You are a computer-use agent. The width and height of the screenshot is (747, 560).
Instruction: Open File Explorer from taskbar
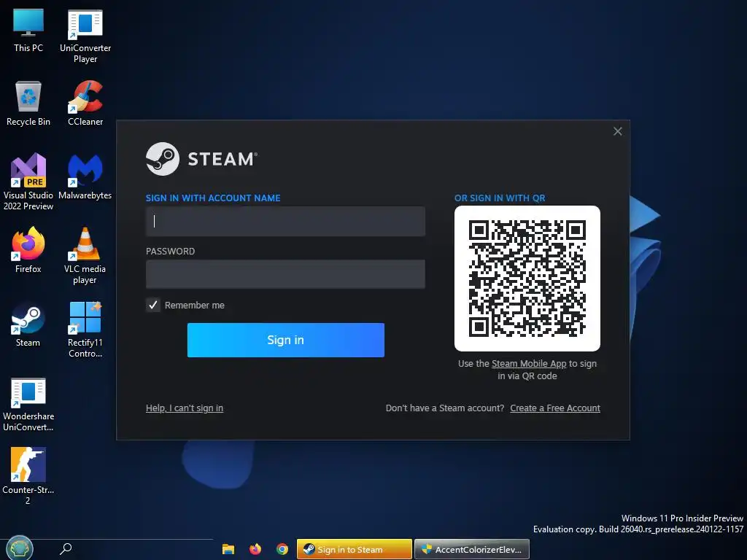pos(228,549)
